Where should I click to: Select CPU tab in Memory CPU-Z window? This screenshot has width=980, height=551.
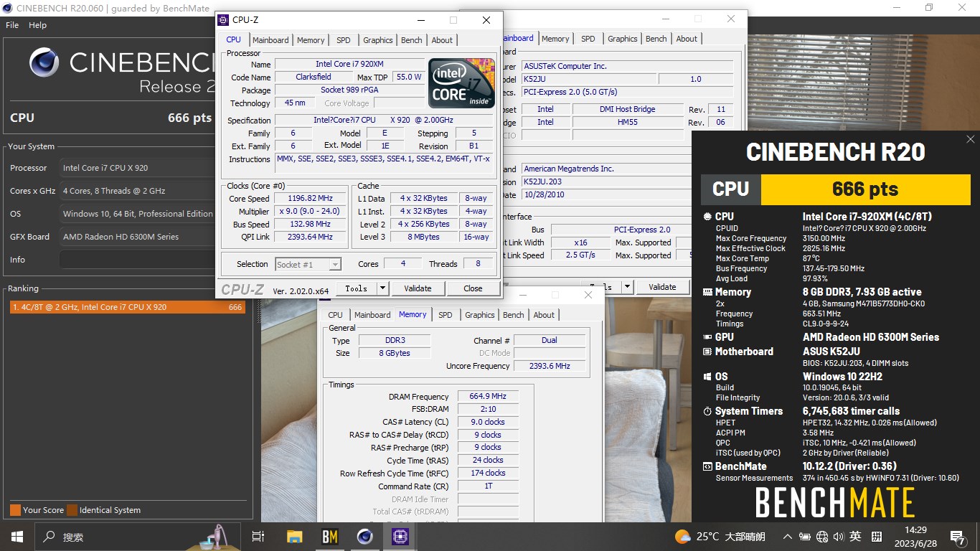point(335,315)
